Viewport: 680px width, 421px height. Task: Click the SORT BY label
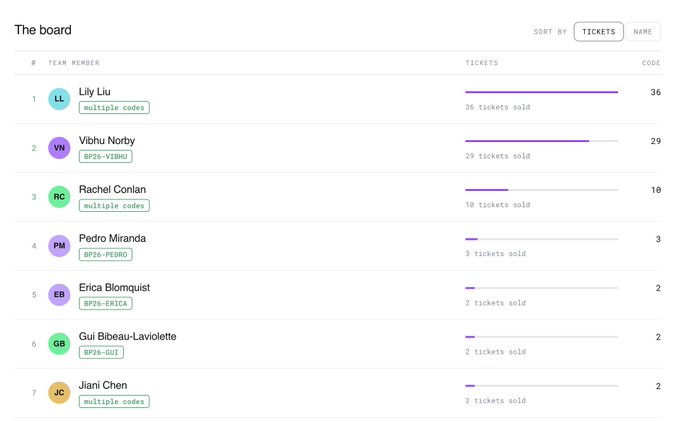coord(550,32)
